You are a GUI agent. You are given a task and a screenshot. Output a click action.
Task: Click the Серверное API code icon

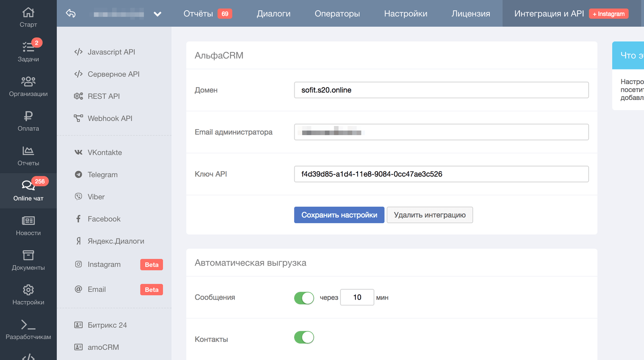coord(78,74)
